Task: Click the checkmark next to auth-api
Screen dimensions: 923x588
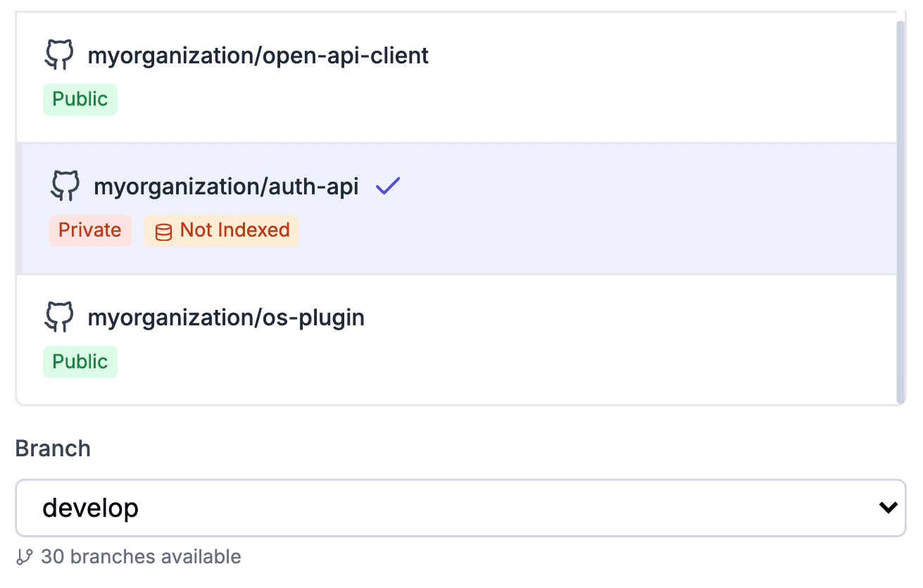Action: tap(388, 187)
